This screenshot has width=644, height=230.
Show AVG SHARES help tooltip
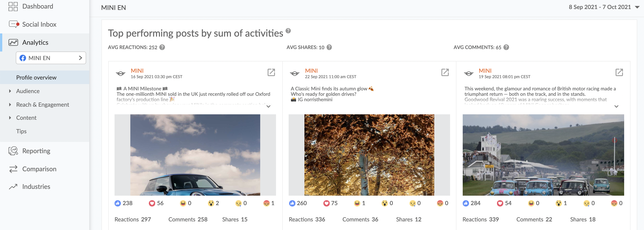(x=329, y=47)
